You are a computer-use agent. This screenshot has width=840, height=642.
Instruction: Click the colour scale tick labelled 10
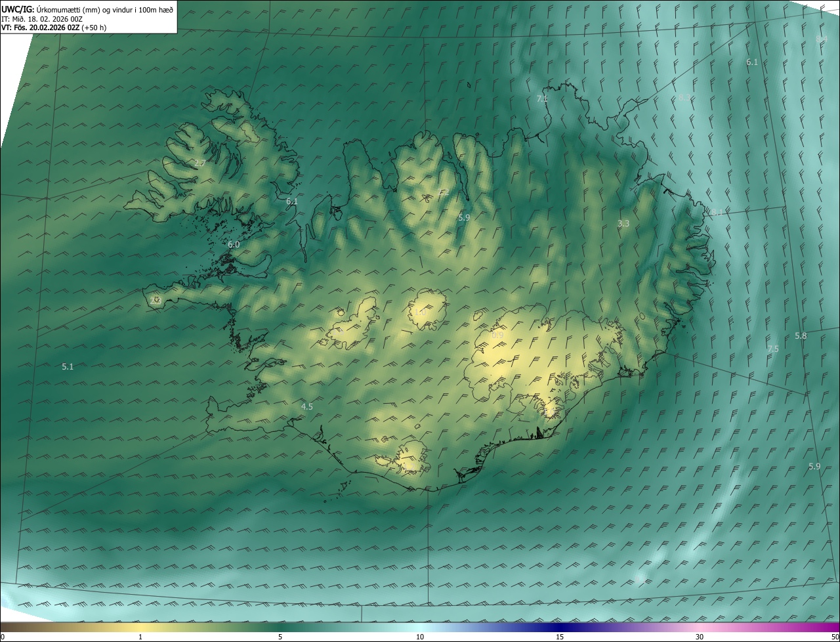(x=420, y=637)
